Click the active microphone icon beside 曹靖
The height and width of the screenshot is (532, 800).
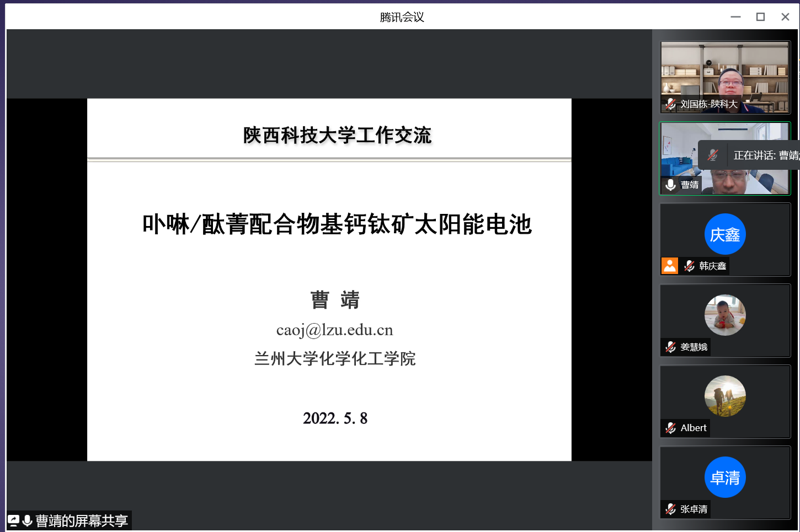coord(670,185)
